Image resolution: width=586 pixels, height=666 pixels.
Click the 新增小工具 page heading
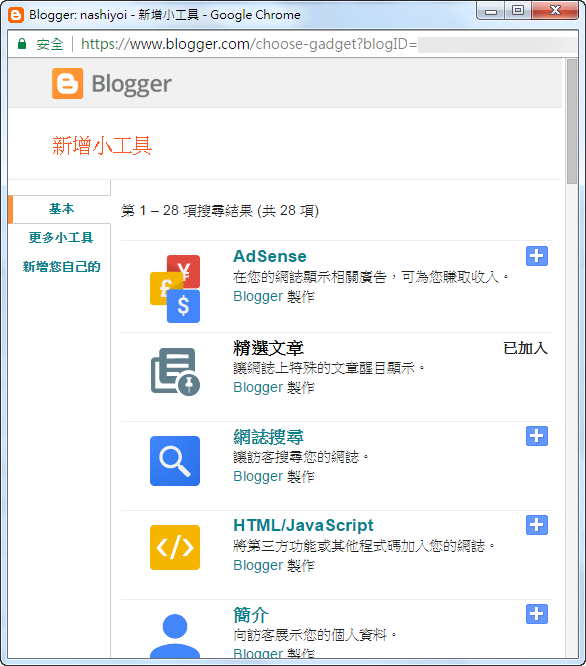click(x=102, y=146)
